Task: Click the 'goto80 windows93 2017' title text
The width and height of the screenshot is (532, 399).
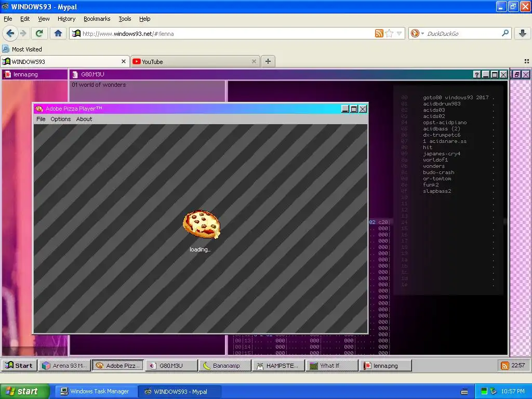Action: (456, 97)
